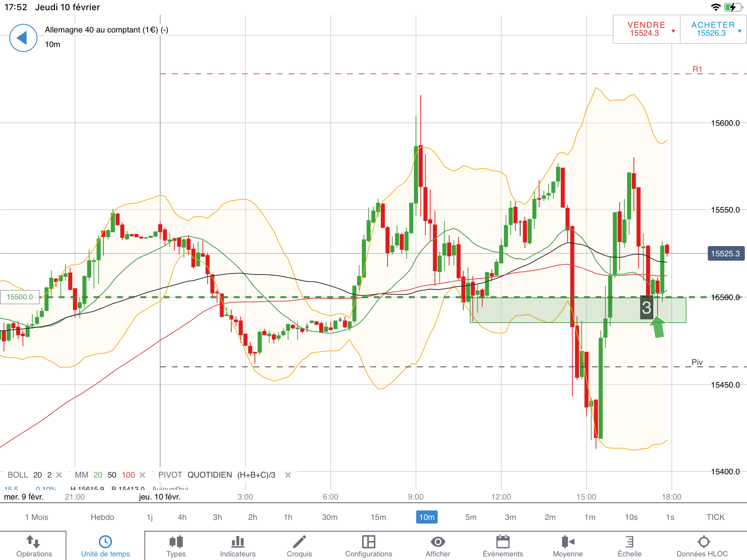
Task: Remove the BOLL 20 2 indicator
Action: click(x=59, y=475)
